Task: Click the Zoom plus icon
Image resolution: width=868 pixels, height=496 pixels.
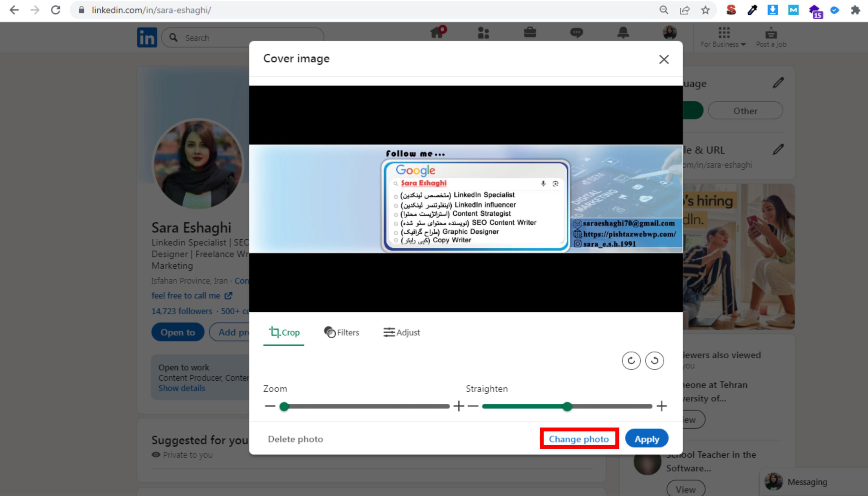Action: pos(458,406)
